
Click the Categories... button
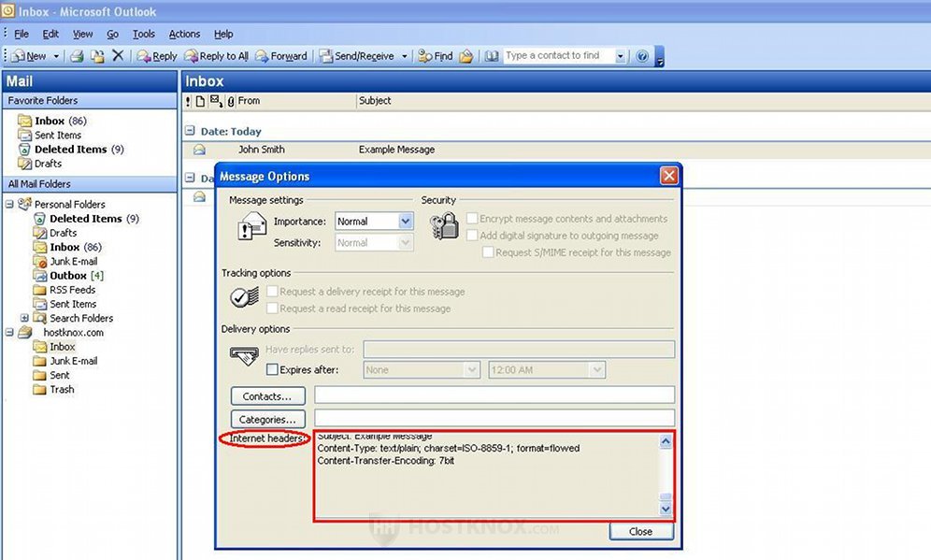click(x=267, y=419)
